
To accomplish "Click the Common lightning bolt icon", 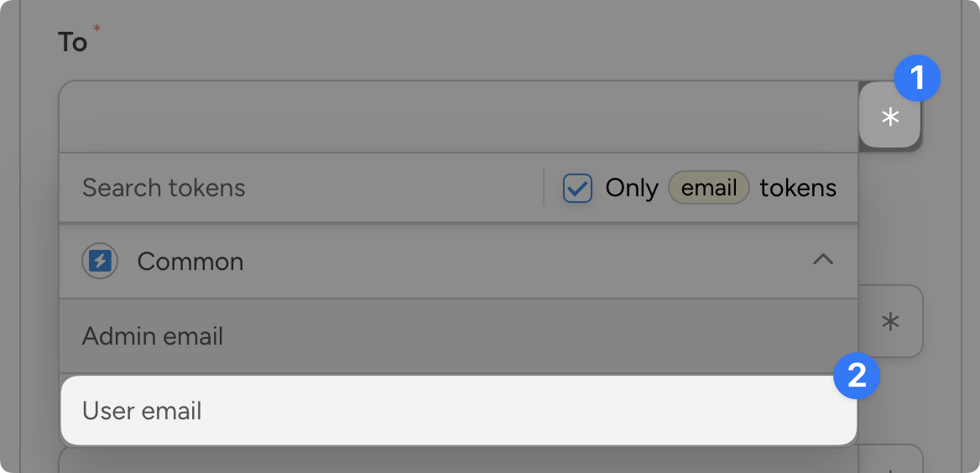I will click(x=100, y=262).
